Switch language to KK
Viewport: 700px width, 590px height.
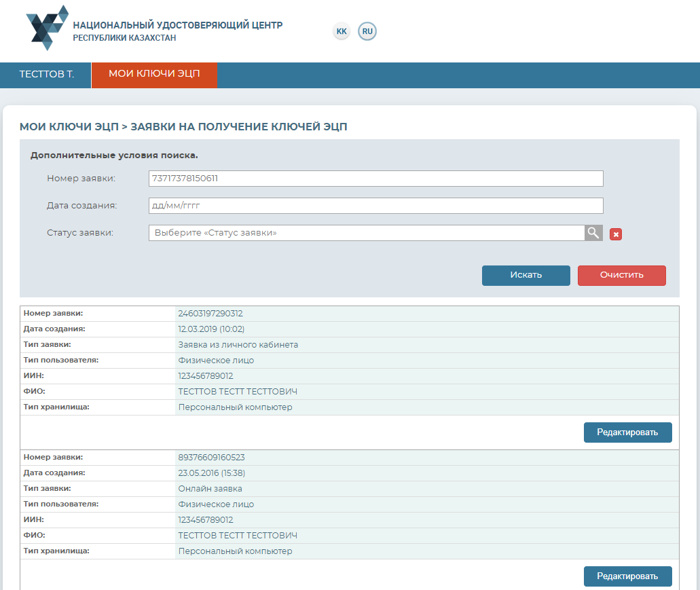(342, 31)
